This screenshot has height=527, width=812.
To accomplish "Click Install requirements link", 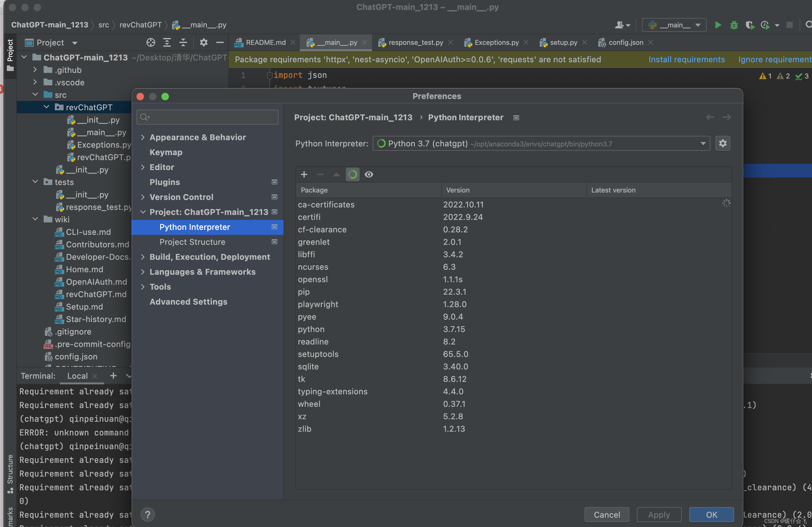I will (x=686, y=59).
